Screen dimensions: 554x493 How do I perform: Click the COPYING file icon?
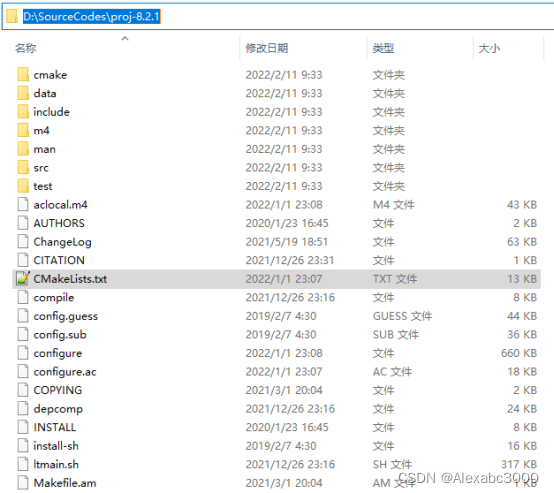pyautogui.click(x=23, y=390)
